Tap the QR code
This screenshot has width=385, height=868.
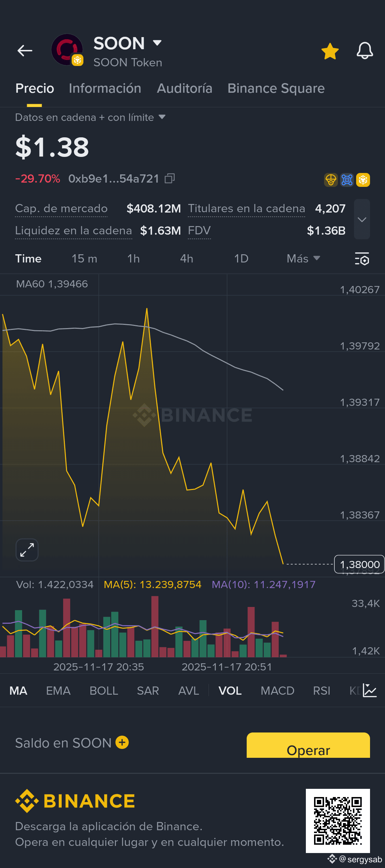tap(338, 821)
